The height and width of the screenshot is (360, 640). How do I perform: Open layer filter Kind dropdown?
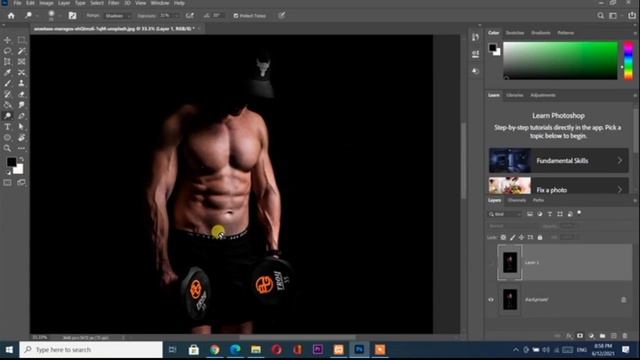click(x=505, y=214)
